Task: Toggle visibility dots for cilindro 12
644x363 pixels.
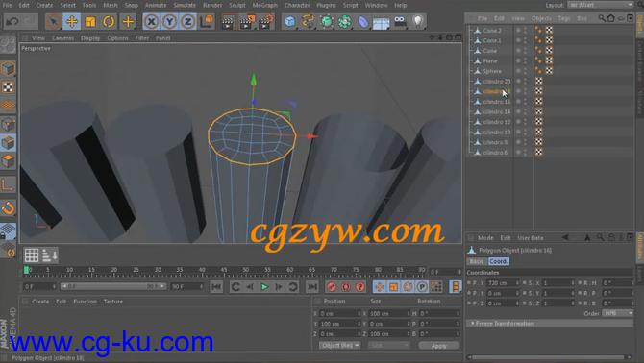Action: coord(526,122)
